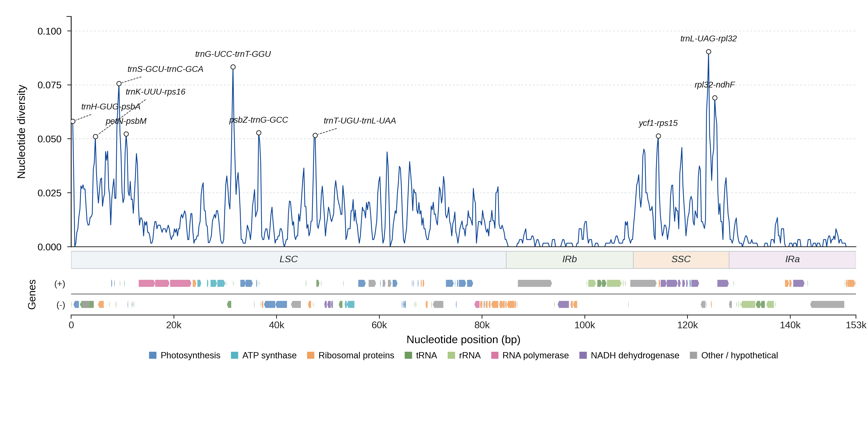Click the RNA polymerase legend swatch

pyautogui.click(x=495, y=355)
